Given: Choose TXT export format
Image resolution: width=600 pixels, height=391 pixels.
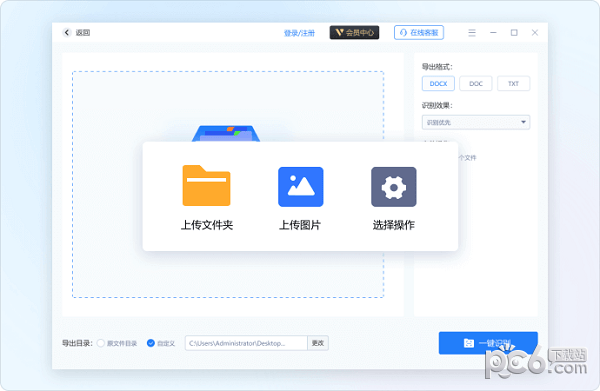Looking at the screenshot, I should [513, 83].
